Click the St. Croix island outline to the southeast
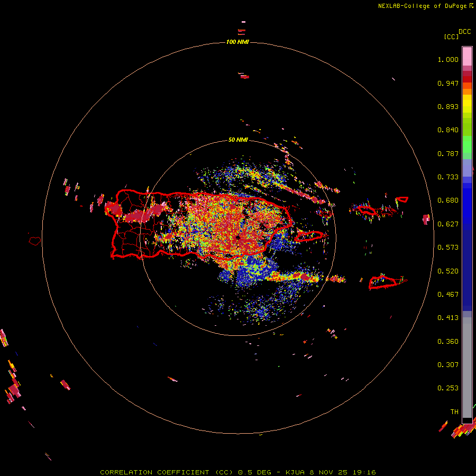Image resolution: width=476 pixels, height=476 pixels. coord(383,282)
